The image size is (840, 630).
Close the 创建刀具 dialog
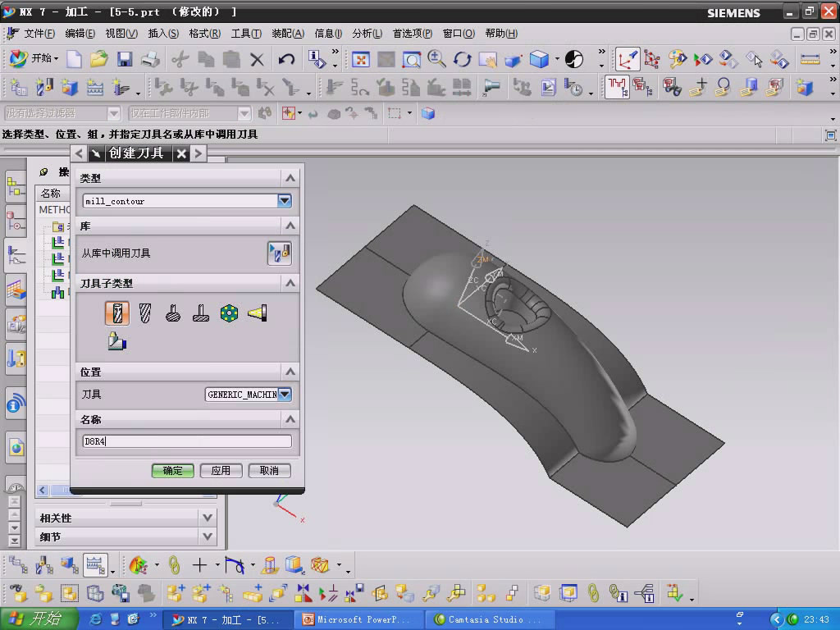coord(181,153)
